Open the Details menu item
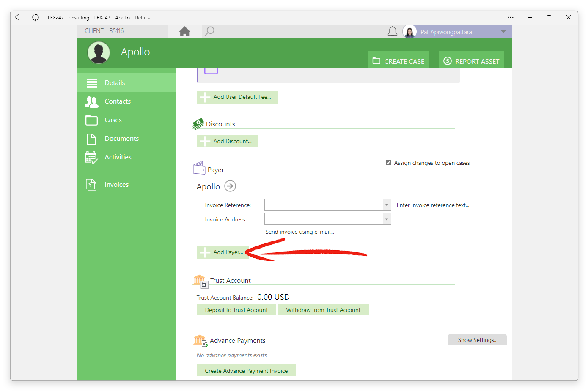588x391 pixels. 126,82
